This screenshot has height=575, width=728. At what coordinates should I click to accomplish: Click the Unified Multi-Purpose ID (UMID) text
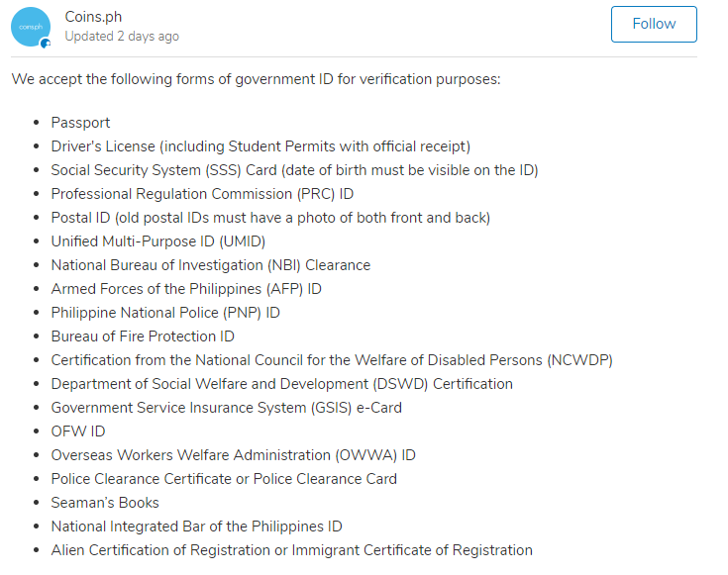[x=158, y=241]
